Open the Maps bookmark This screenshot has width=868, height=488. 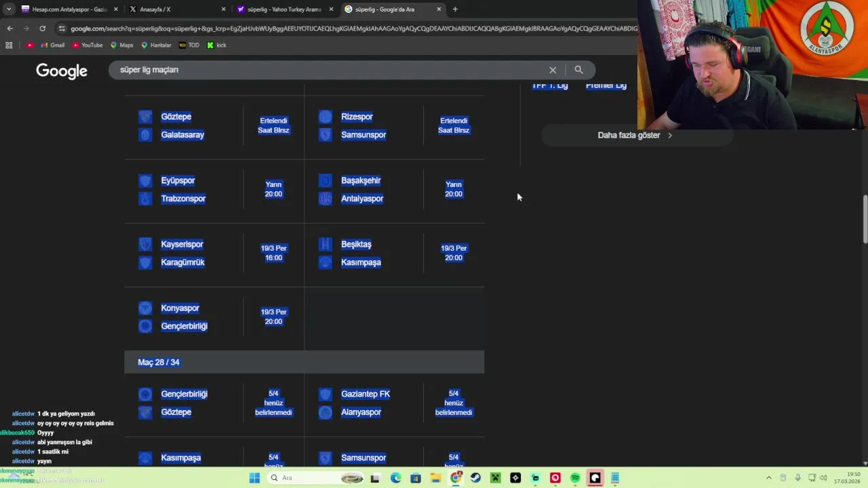point(122,45)
